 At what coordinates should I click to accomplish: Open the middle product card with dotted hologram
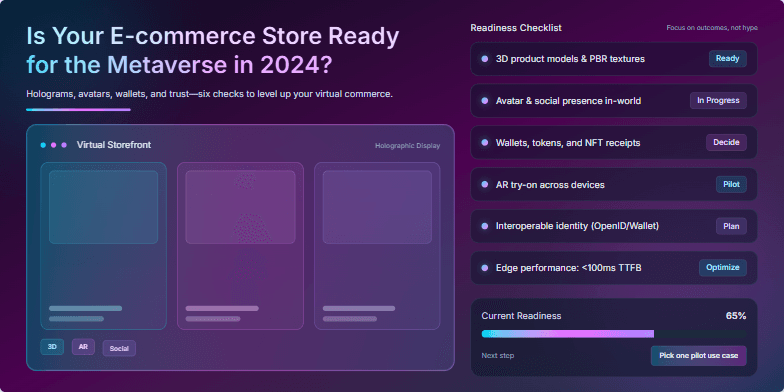point(240,246)
